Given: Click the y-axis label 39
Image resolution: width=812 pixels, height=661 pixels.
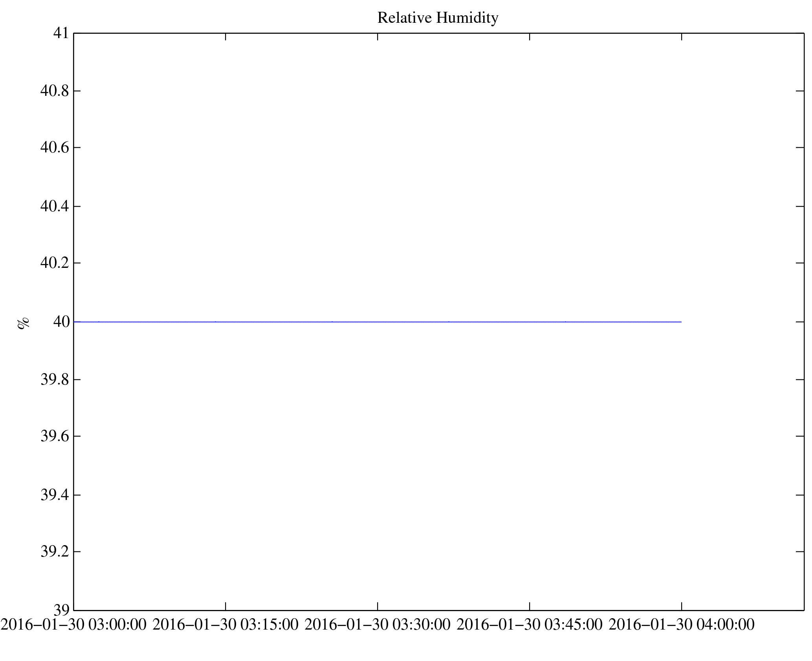Looking at the screenshot, I should pyautogui.click(x=62, y=611).
